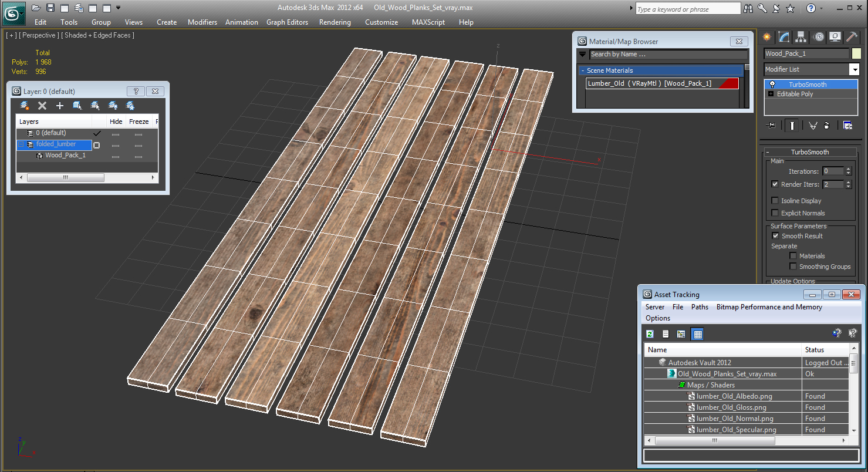Viewport: 868px width, 472px height.
Task: Open the Create command panel tab
Action: (x=767, y=37)
